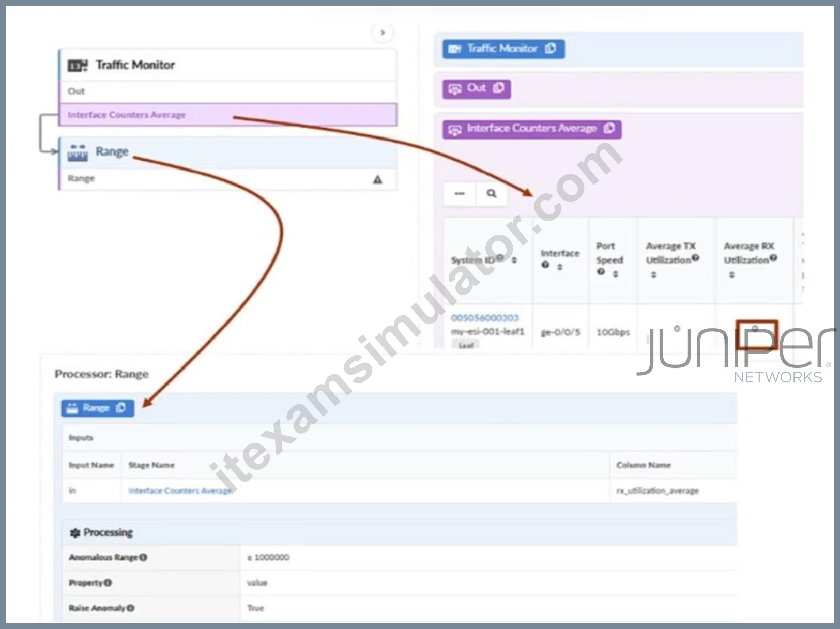The height and width of the screenshot is (629, 840).
Task: Select the Out stage row
Action: point(228,91)
